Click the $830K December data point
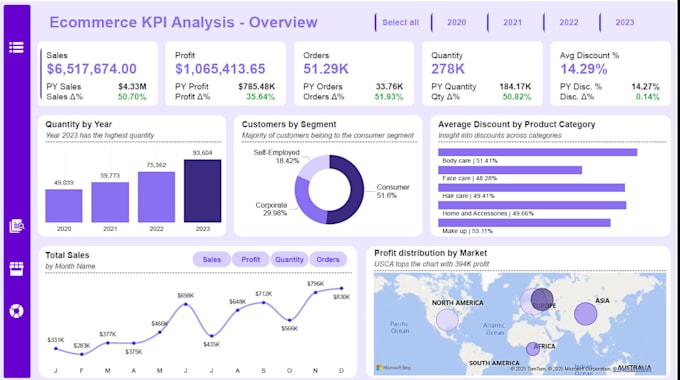The image size is (680, 380). coord(341,288)
